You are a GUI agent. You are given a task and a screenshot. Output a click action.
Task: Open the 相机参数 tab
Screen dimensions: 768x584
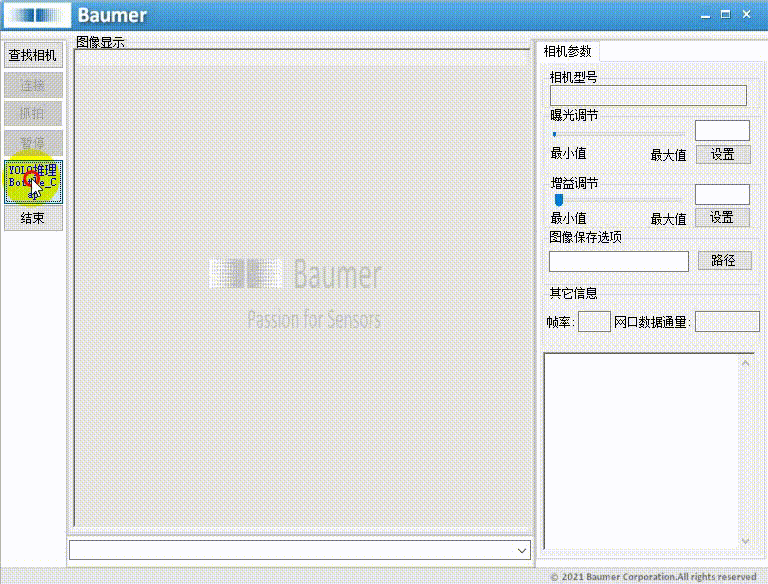pos(567,51)
